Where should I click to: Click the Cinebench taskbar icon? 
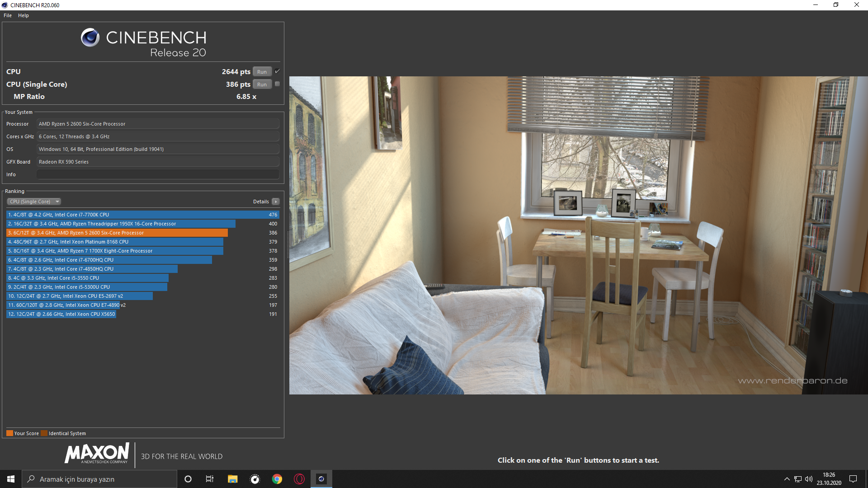(321, 479)
